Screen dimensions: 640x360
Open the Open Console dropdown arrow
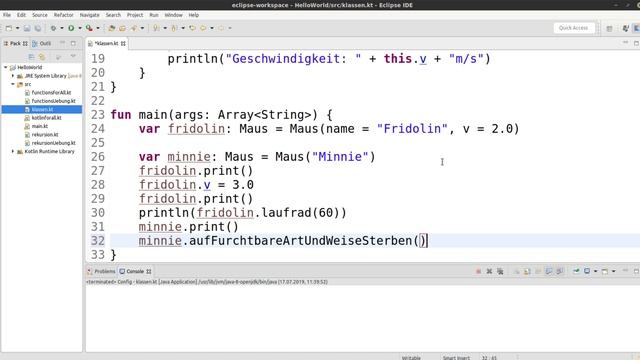(x=613, y=271)
